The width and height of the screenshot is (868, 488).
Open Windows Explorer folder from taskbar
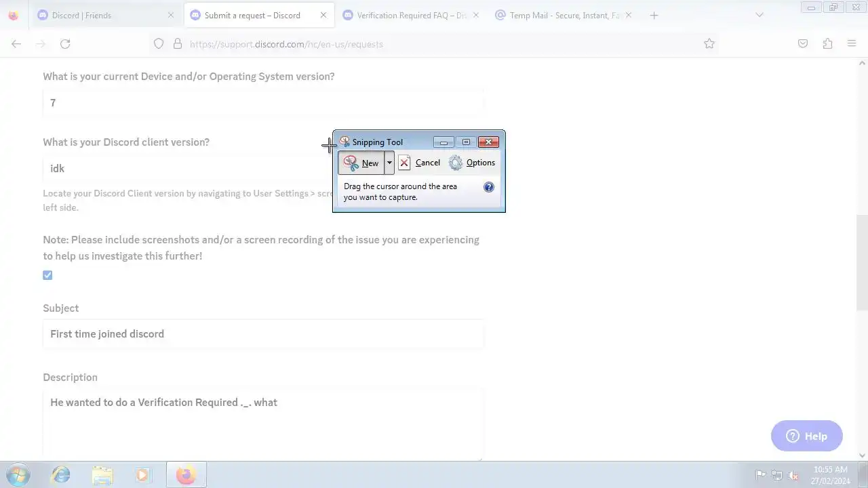coord(102,475)
